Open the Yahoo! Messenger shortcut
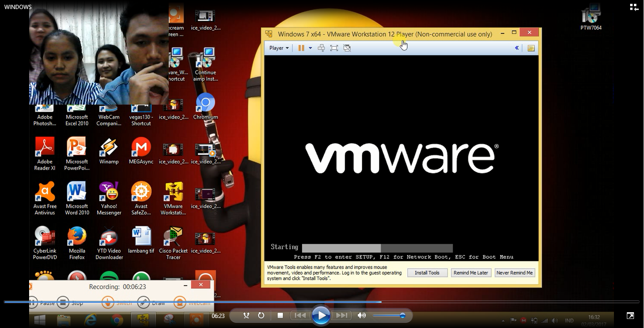 [x=109, y=198]
